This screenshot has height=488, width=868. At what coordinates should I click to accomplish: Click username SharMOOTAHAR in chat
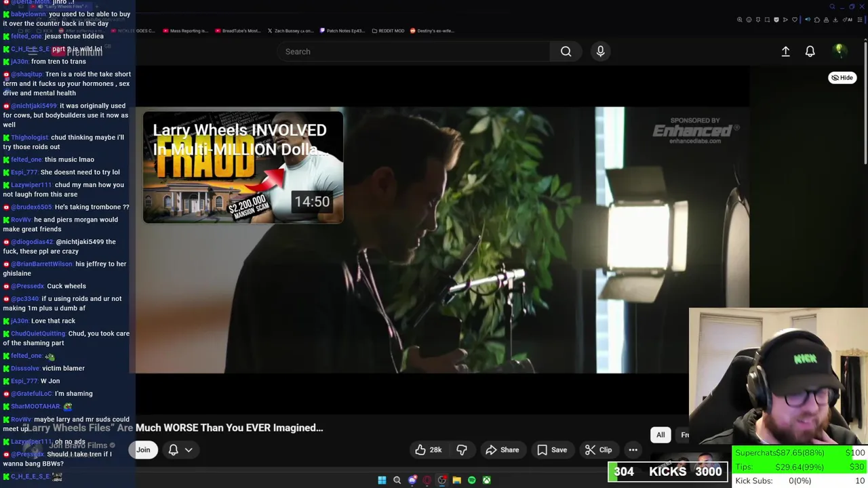pos(35,407)
